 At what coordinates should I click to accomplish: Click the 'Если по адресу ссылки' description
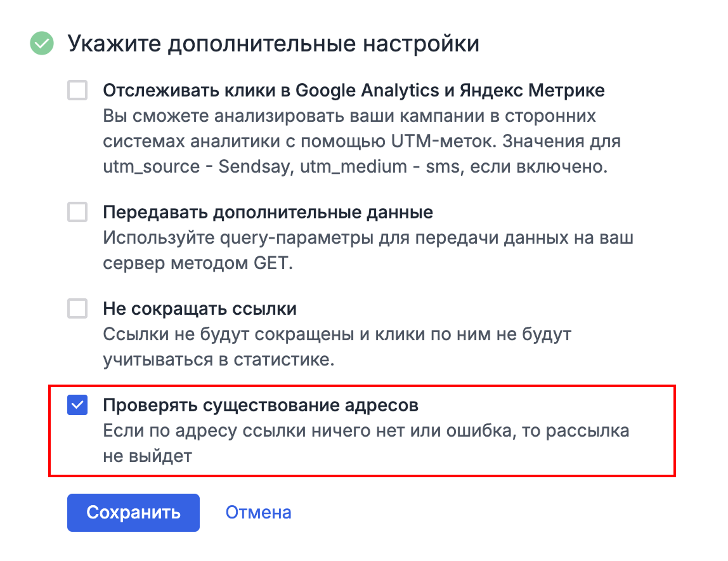click(366, 431)
